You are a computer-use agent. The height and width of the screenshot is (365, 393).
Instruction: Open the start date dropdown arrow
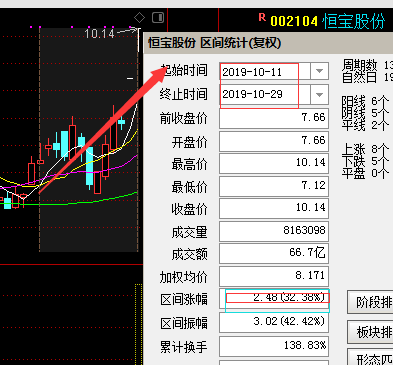coord(319,71)
